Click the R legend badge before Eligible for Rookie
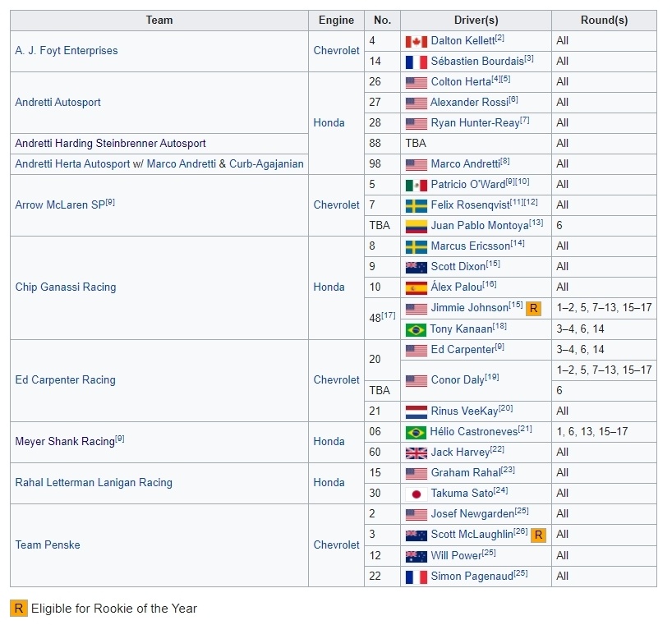672x625 pixels. tap(18, 609)
